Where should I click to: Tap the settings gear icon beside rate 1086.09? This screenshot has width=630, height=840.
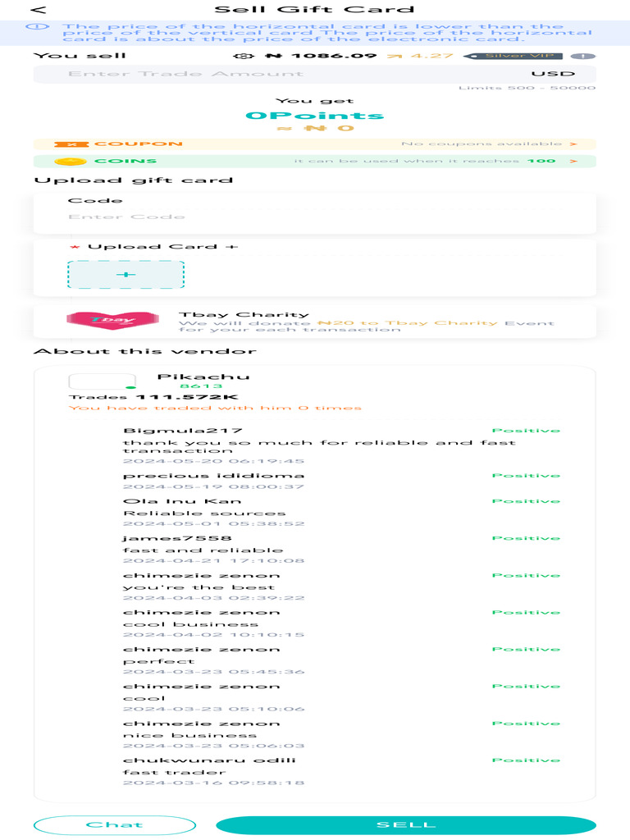click(x=244, y=56)
